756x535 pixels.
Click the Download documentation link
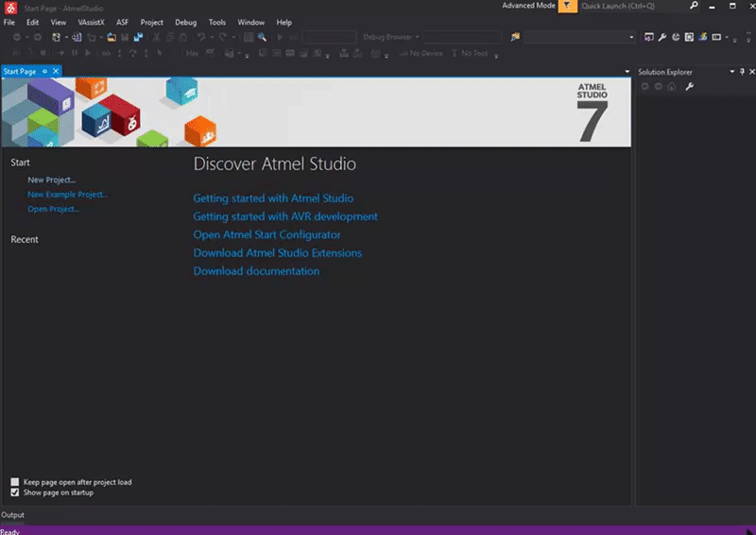[256, 271]
